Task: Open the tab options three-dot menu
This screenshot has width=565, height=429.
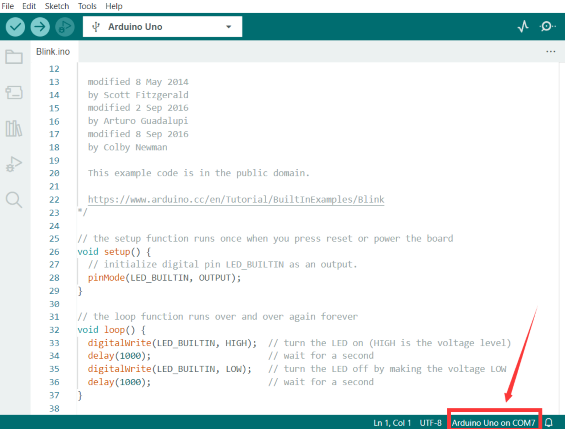Action: pyautogui.click(x=551, y=52)
